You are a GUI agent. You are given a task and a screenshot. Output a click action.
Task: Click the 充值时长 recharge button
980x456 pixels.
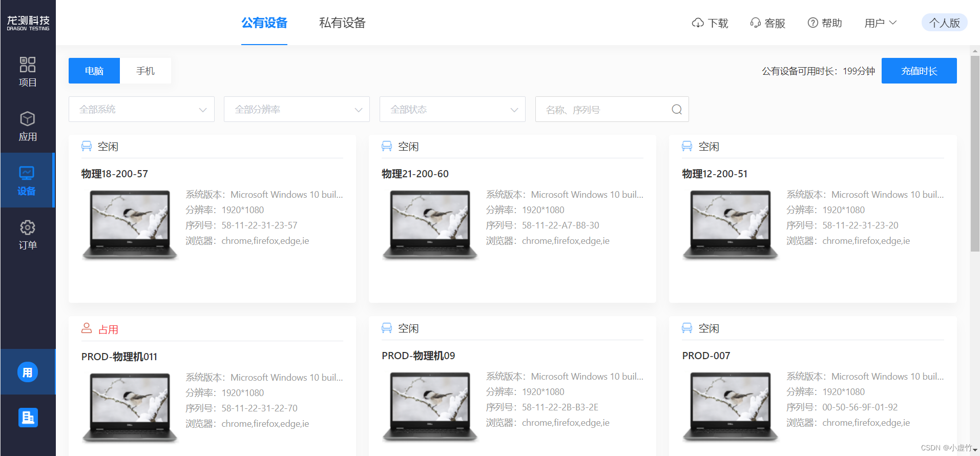coord(919,71)
